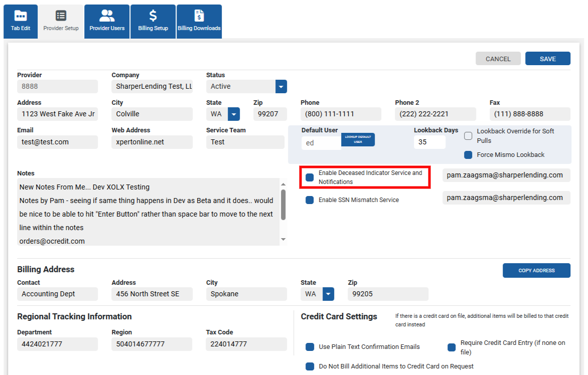Click the Deceased Indicator notification email field

click(506, 175)
